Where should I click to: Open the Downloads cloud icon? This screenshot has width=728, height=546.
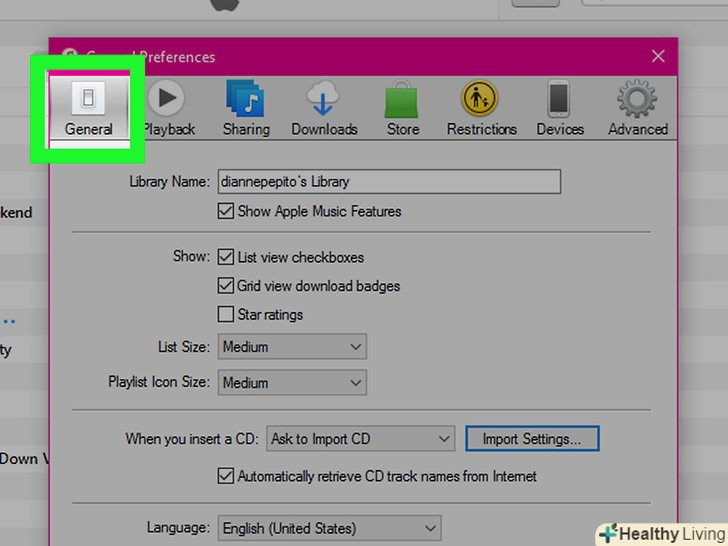coord(323,98)
